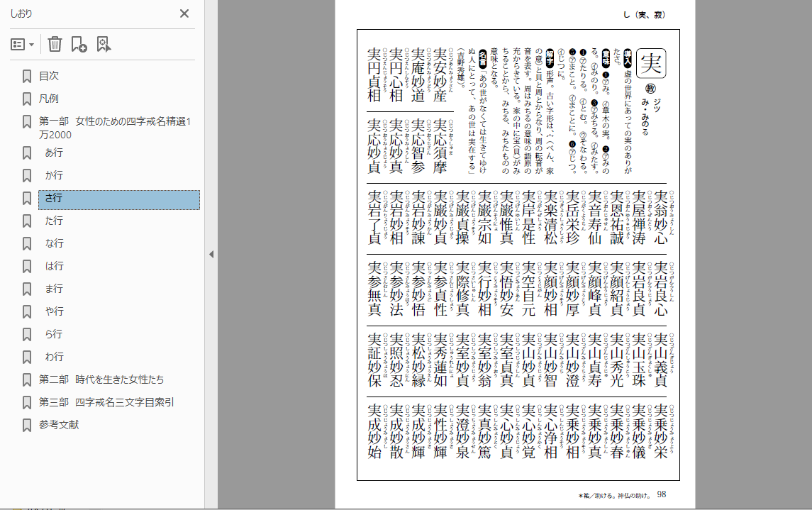Click bookmark icon beside は行
The width and height of the screenshot is (812, 510).
(x=27, y=266)
